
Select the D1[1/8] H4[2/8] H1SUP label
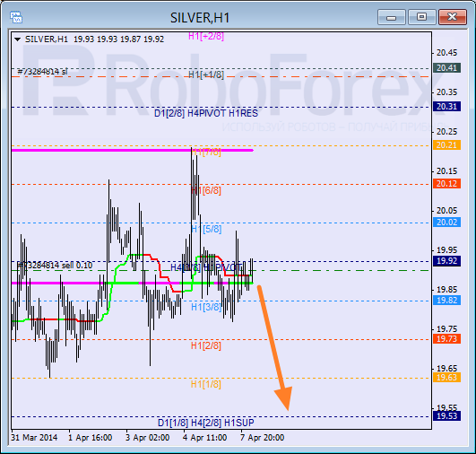(x=206, y=423)
